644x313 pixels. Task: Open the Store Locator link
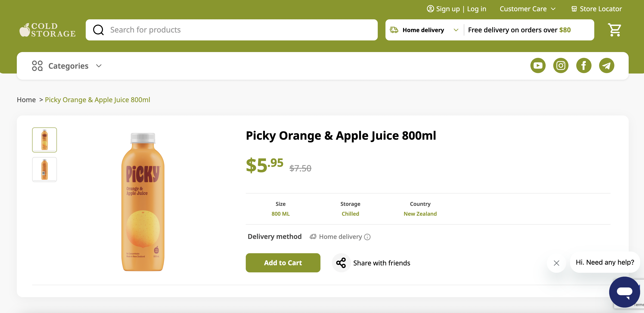[x=600, y=9]
